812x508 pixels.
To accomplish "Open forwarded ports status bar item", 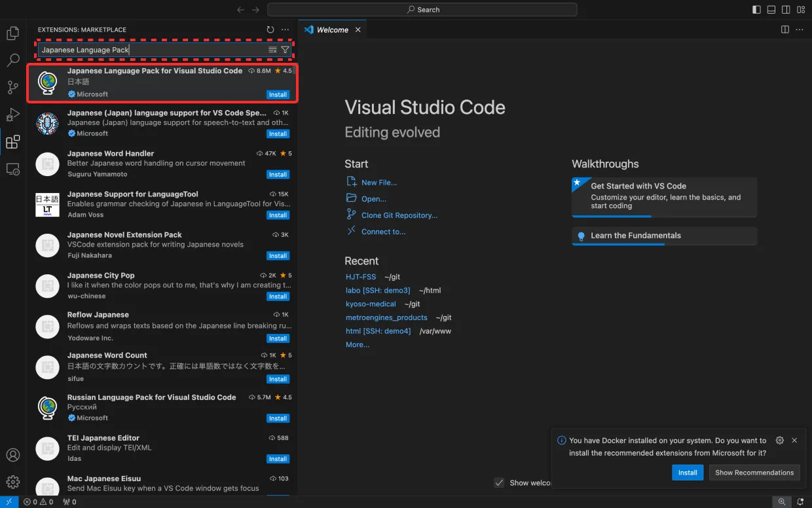I will (x=69, y=502).
